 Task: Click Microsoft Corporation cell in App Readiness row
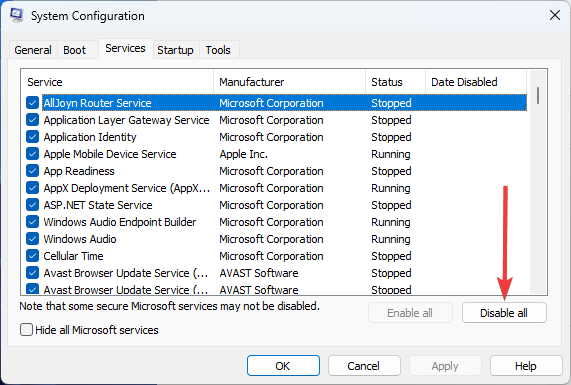[271, 171]
